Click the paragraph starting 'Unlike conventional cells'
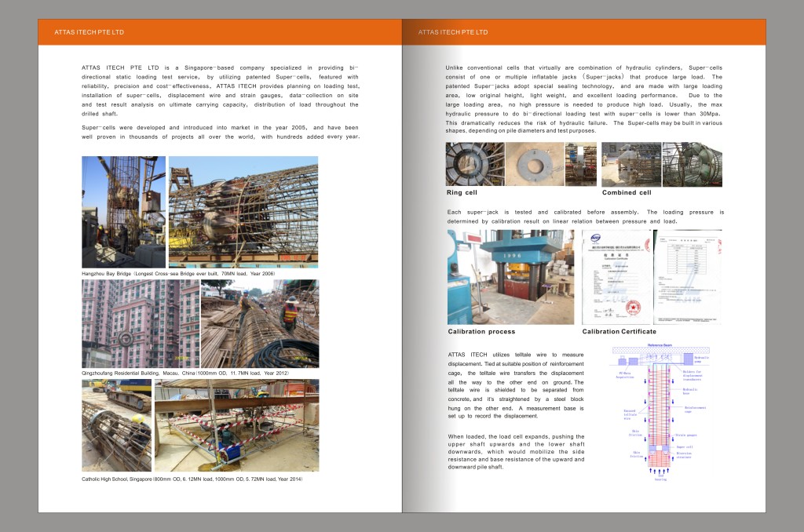 click(583, 99)
